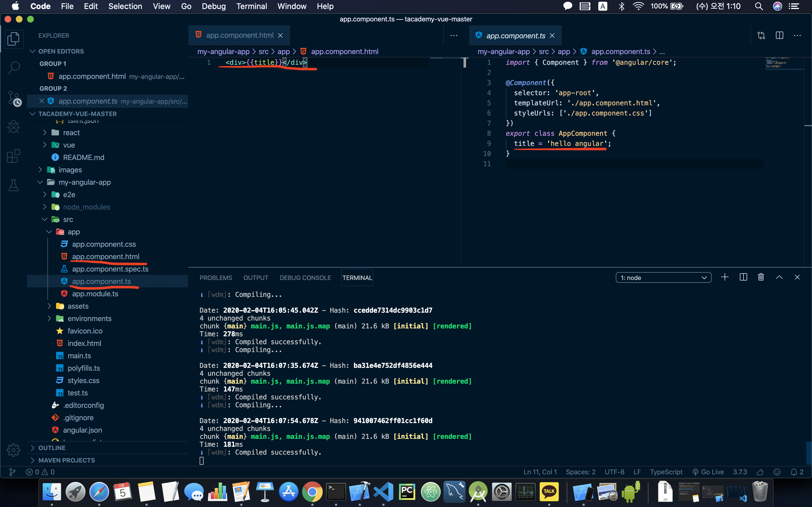Expand the react folder
This screenshot has width=812, height=507.
71,133
